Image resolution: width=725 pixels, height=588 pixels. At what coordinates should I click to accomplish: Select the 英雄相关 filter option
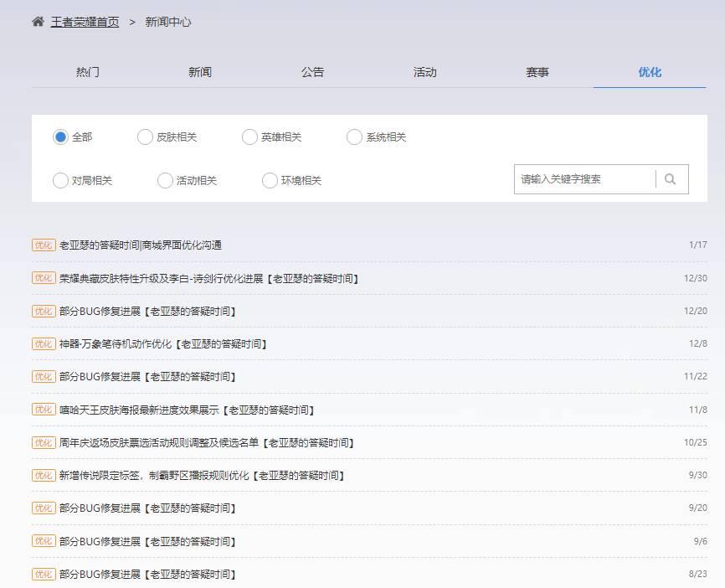(x=249, y=136)
